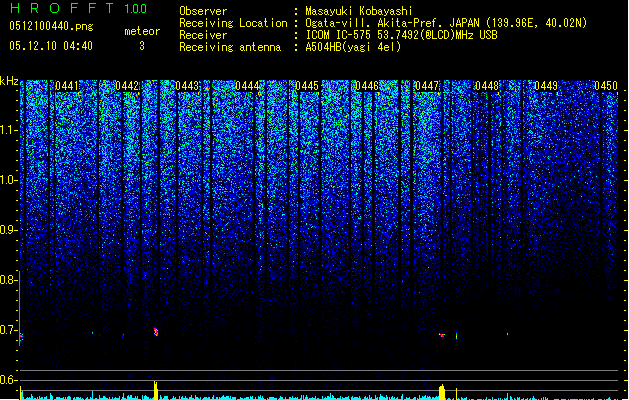Image resolution: width=629 pixels, height=400 pixels.
Task: Click the 0450 time marker
Action: pos(606,86)
